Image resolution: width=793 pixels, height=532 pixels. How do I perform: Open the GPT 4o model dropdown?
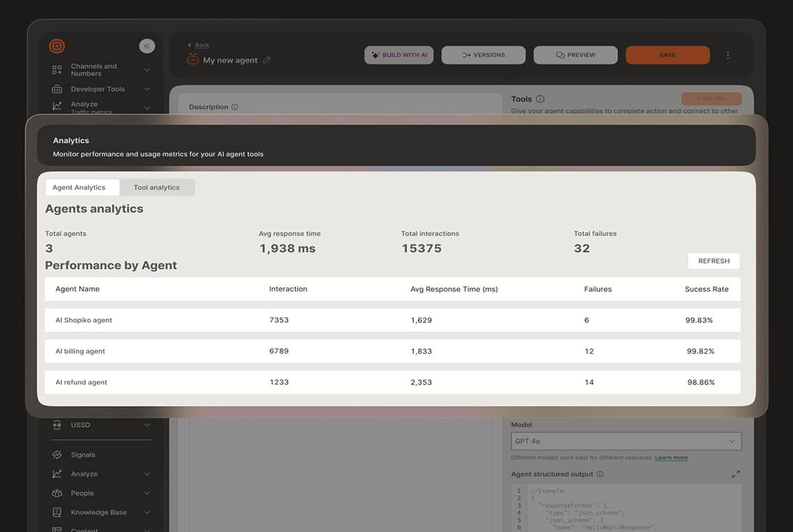click(626, 441)
